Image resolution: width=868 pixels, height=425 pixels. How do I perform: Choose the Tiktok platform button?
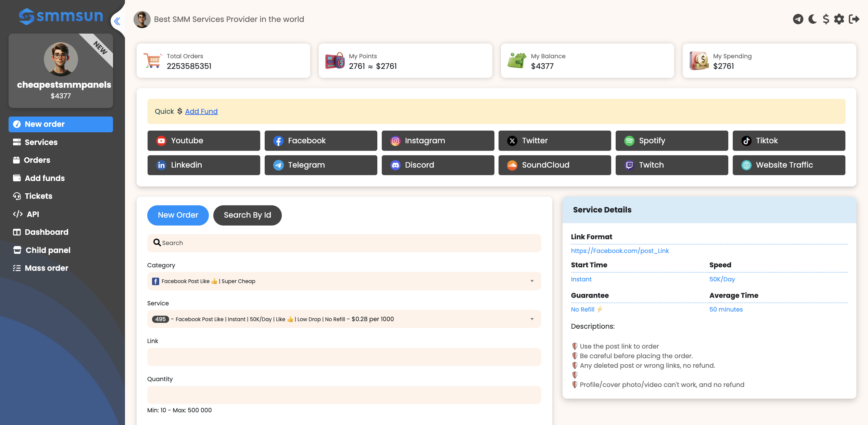click(x=789, y=141)
